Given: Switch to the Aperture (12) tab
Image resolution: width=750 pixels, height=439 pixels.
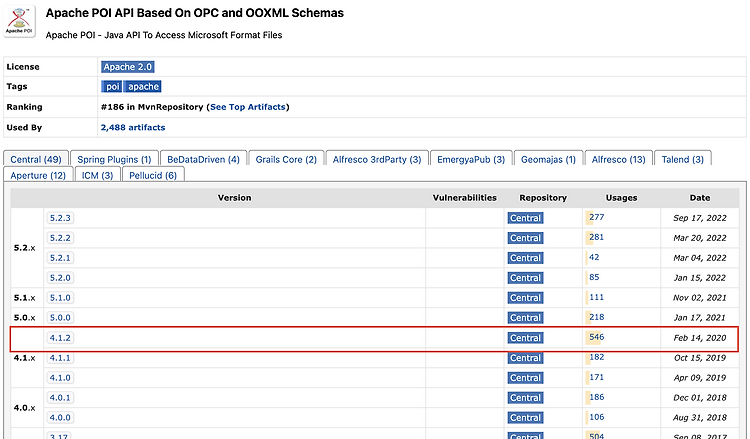Looking at the screenshot, I should [38, 175].
